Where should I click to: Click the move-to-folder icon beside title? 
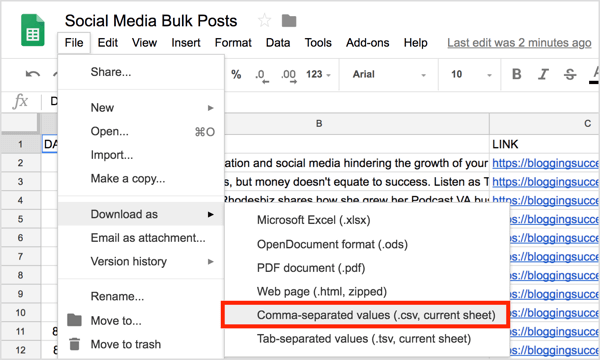click(289, 21)
